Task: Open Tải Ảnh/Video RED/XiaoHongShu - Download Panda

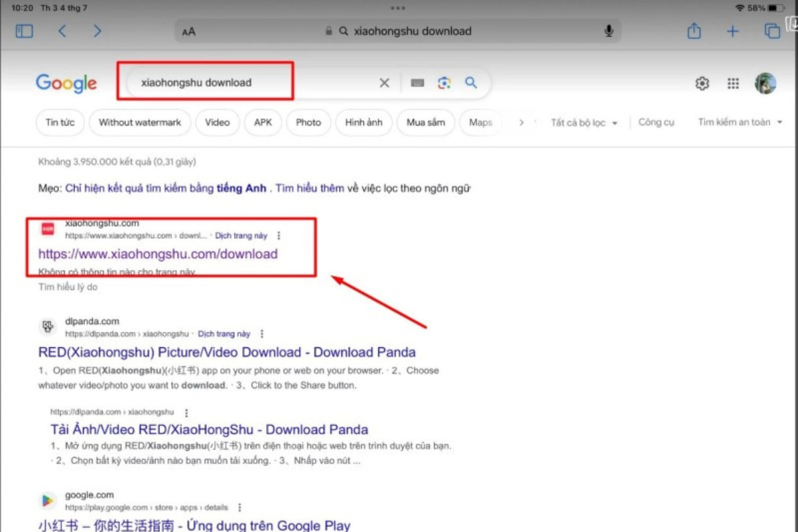Action: (x=210, y=429)
